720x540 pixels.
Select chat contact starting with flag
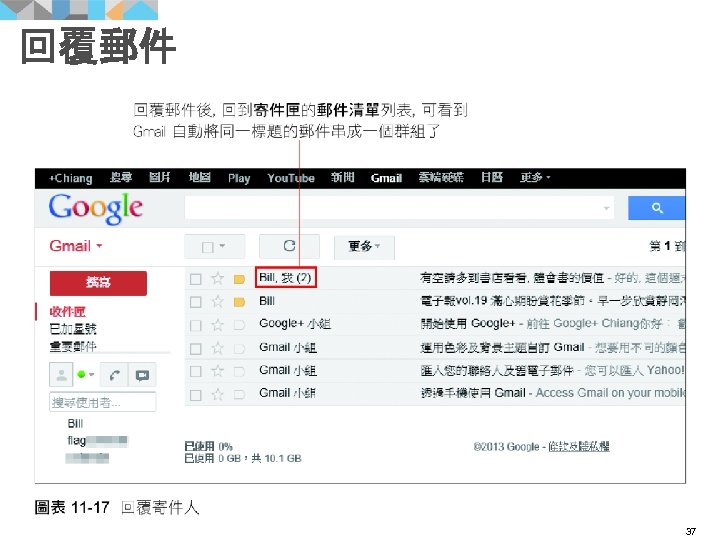click(97, 441)
